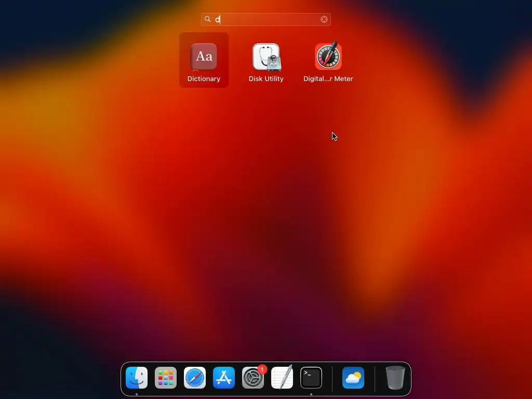Open the Dictionary app icon
Screen dimensions: 532x399
tap(204, 56)
